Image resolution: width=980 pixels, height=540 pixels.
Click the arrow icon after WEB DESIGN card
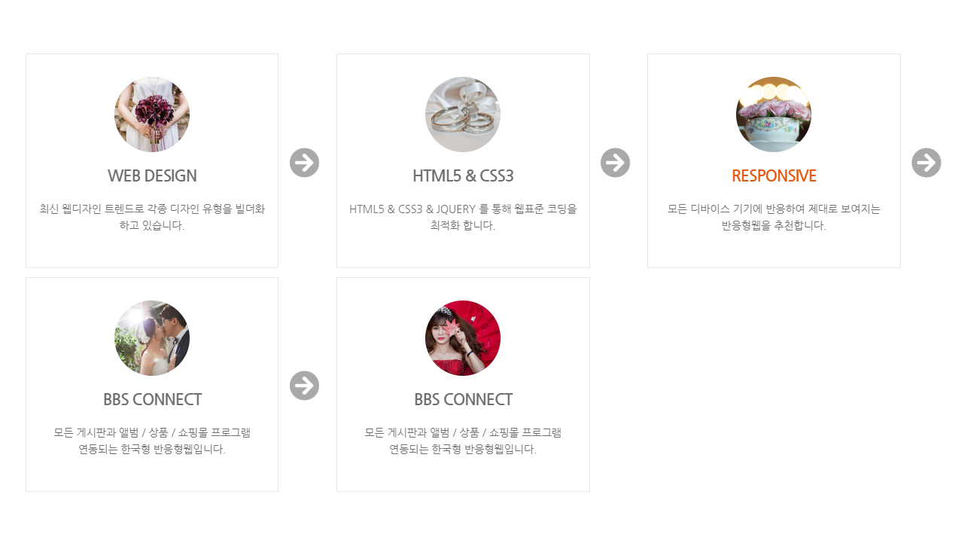[304, 163]
